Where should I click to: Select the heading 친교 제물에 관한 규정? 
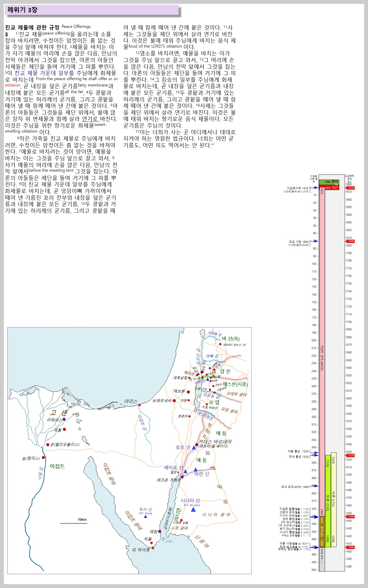pyautogui.click(x=32, y=28)
